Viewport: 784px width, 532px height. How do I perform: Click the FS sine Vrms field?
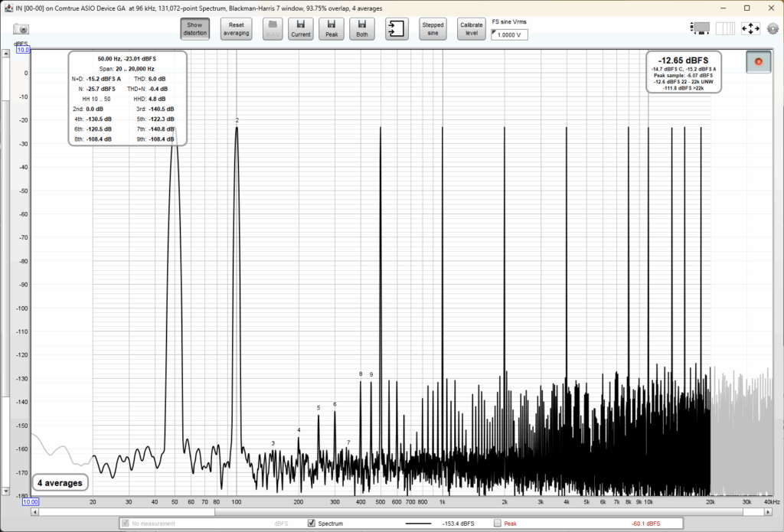(x=509, y=34)
